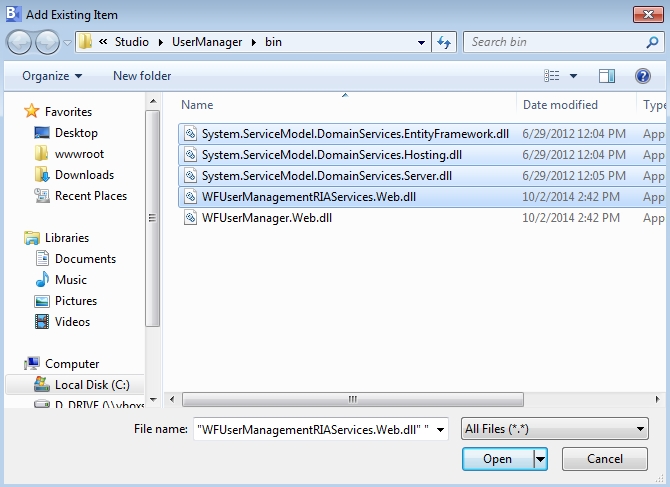Viewport: 670px width, 487px height.
Task: Open the Documents library
Action: (85, 259)
